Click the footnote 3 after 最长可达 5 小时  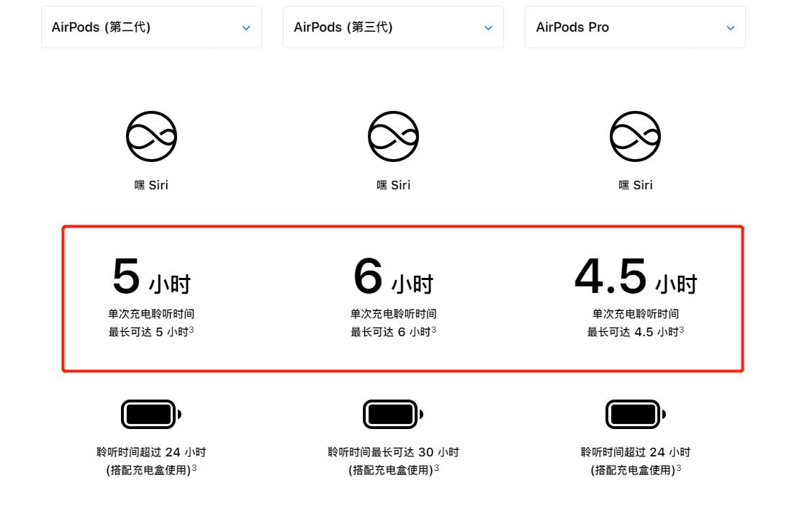[192, 330]
